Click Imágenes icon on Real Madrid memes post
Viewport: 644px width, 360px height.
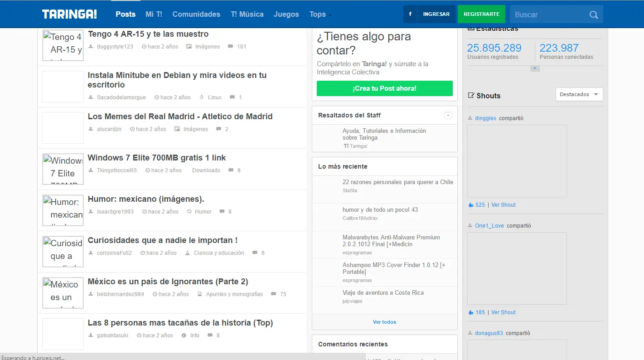pos(177,129)
